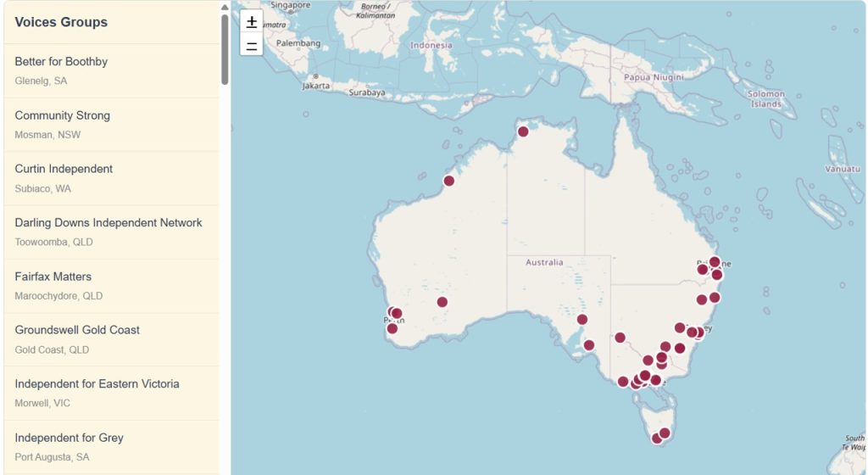Image resolution: width=868 pixels, height=475 pixels.
Task: Click the lone marker on the Victoria–NSW border, east of Adelaide
Action: click(620, 338)
